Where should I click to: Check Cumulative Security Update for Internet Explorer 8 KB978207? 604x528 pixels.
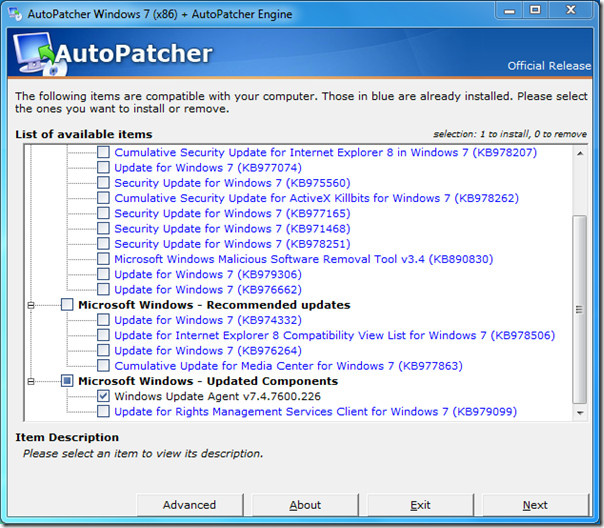[x=103, y=152]
